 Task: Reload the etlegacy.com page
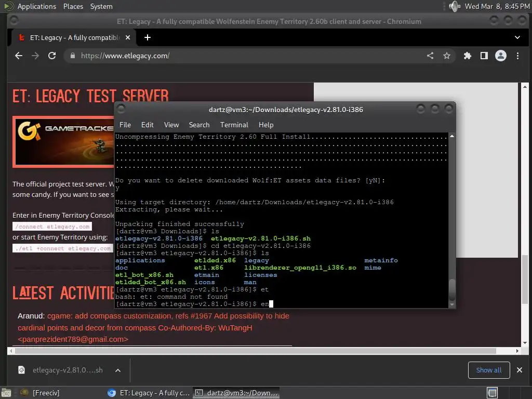point(52,56)
